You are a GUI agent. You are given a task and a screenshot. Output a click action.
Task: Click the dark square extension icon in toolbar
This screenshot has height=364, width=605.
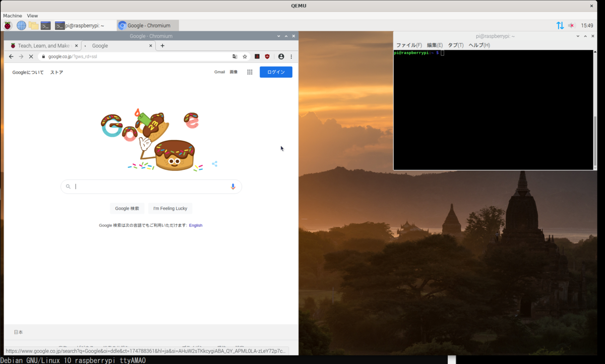click(257, 56)
